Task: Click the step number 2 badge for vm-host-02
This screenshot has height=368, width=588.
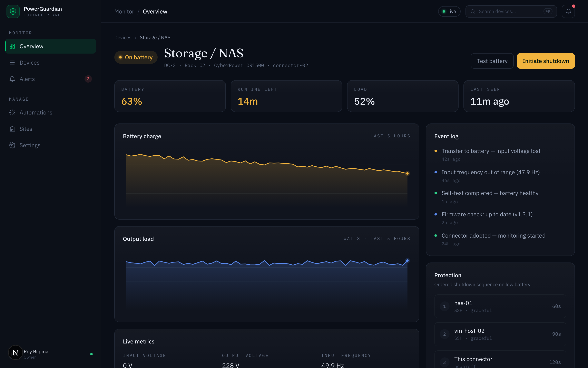Action: (x=444, y=334)
